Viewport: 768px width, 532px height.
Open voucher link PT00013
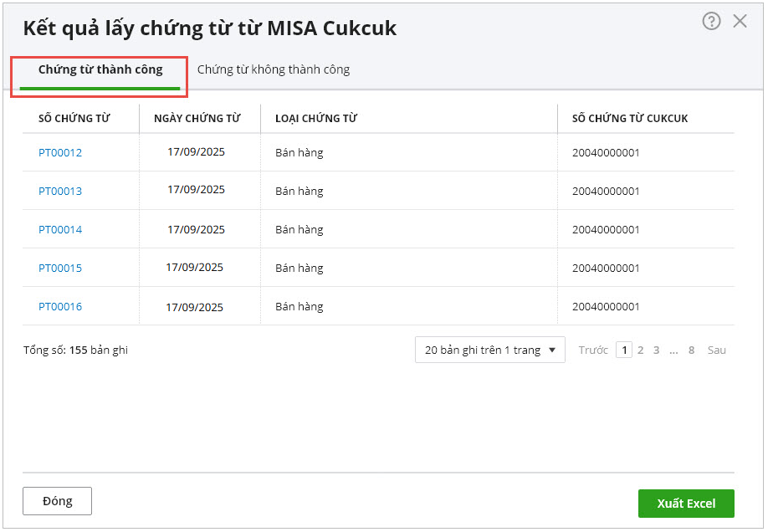click(60, 192)
